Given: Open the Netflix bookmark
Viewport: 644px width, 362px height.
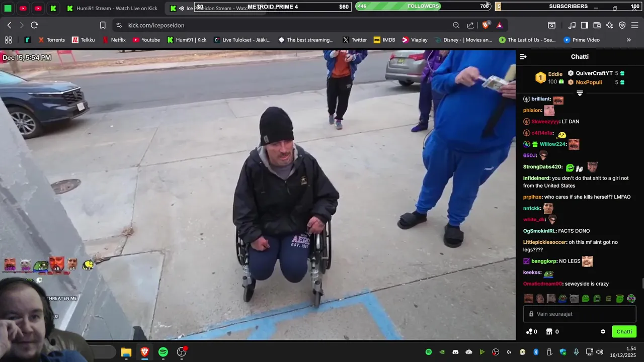Looking at the screenshot, I should coord(114,40).
